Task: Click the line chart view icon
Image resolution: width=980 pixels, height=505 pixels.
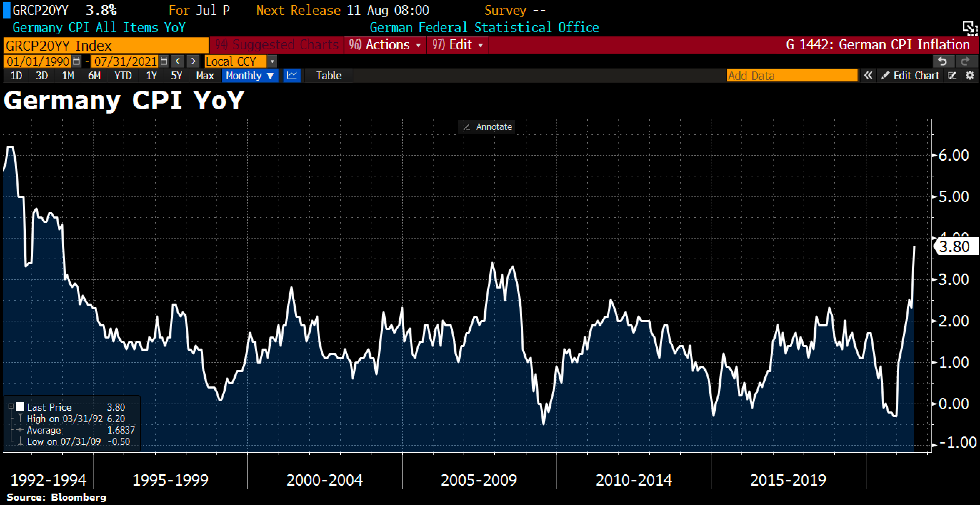Action: (x=292, y=75)
